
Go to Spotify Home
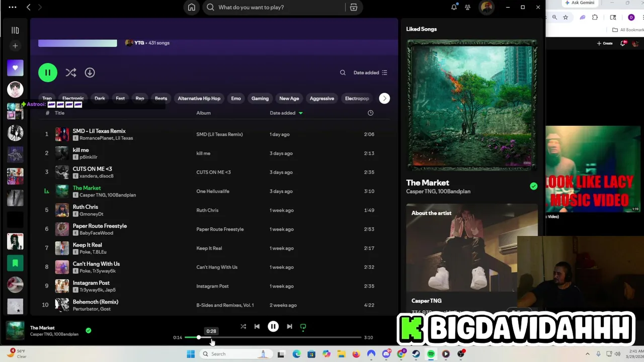[191, 7]
